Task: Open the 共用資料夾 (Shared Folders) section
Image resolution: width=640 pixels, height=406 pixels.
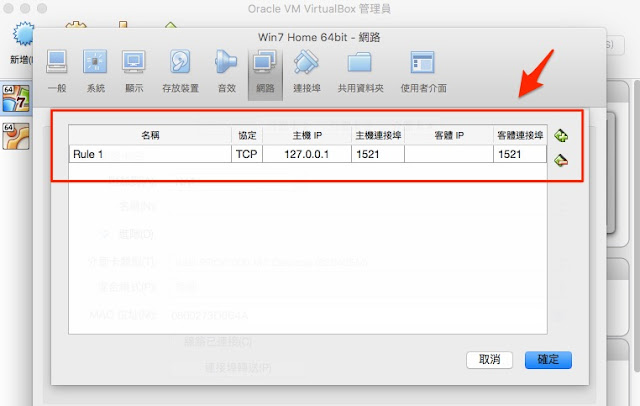Action: 360,72
